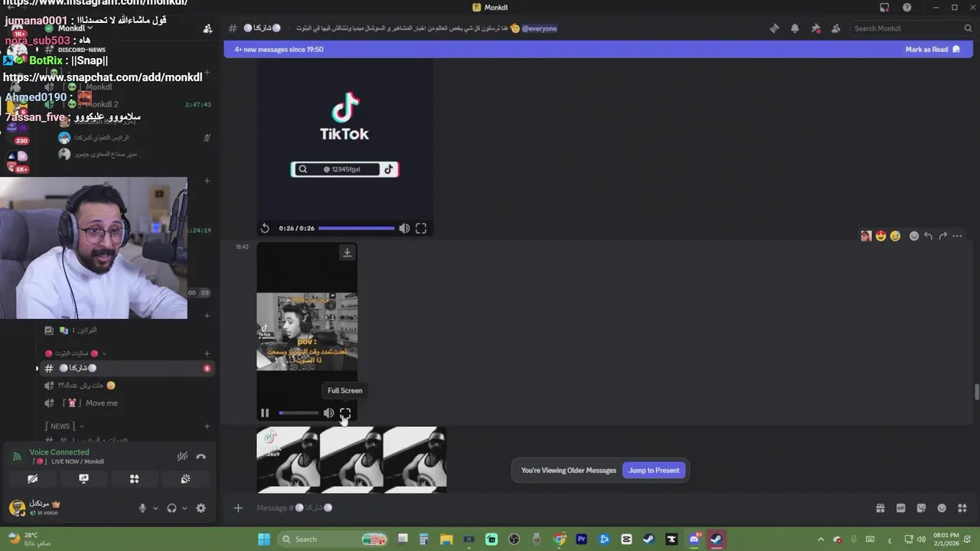The image size is (980, 551).
Task: Open the GIF picker
Action: coord(901,508)
